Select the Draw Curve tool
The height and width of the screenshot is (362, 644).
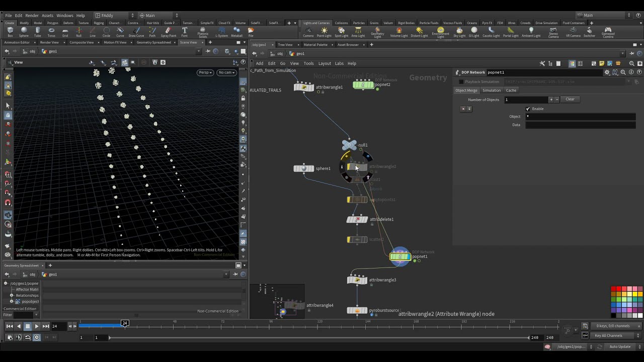click(x=136, y=32)
